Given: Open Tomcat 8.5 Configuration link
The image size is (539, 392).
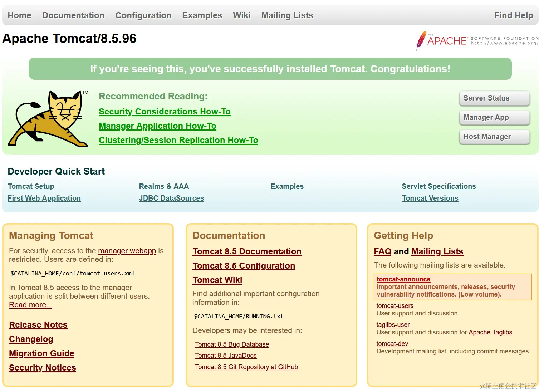Looking at the screenshot, I should (x=244, y=266).
